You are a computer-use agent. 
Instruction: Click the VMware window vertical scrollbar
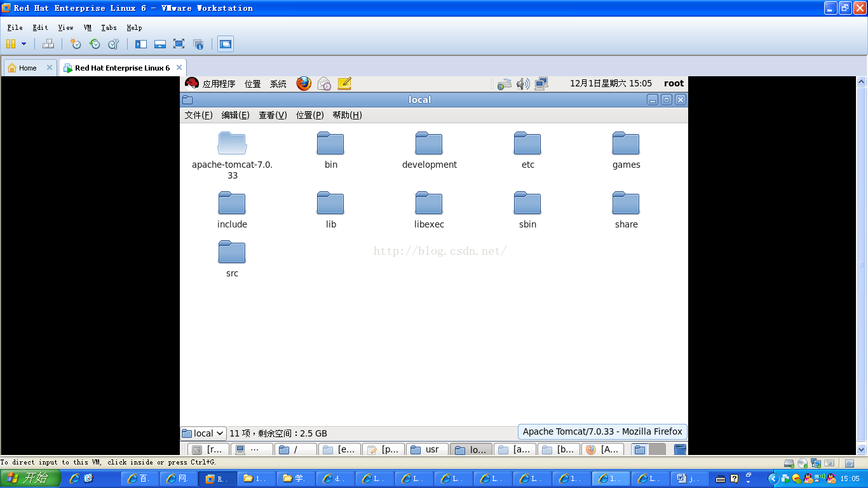(x=862, y=264)
